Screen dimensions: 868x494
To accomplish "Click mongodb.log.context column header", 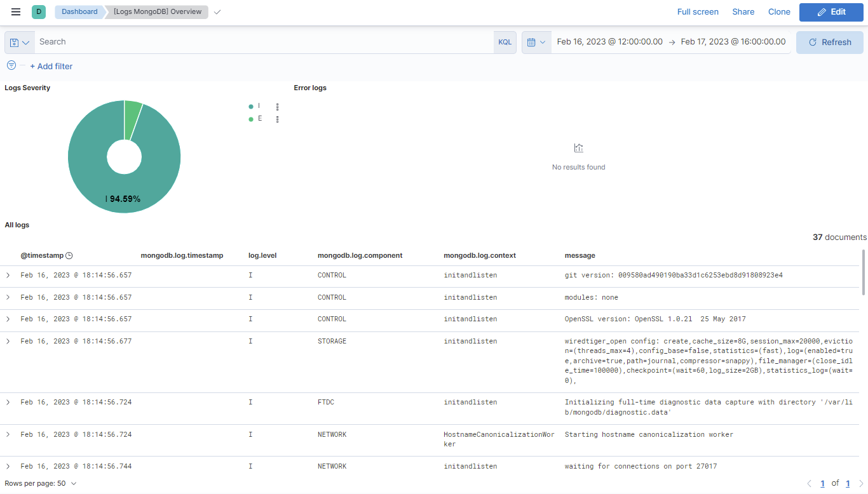I will click(x=480, y=255).
